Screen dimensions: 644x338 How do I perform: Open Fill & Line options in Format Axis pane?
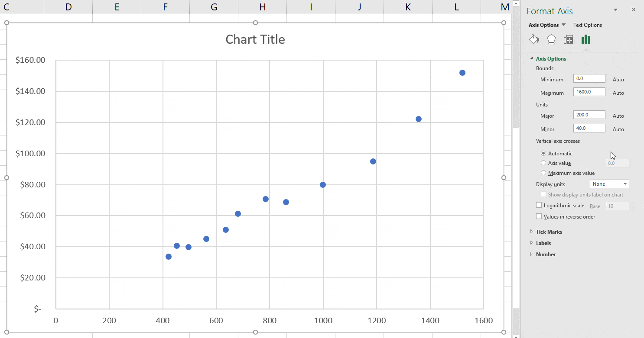(534, 39)
